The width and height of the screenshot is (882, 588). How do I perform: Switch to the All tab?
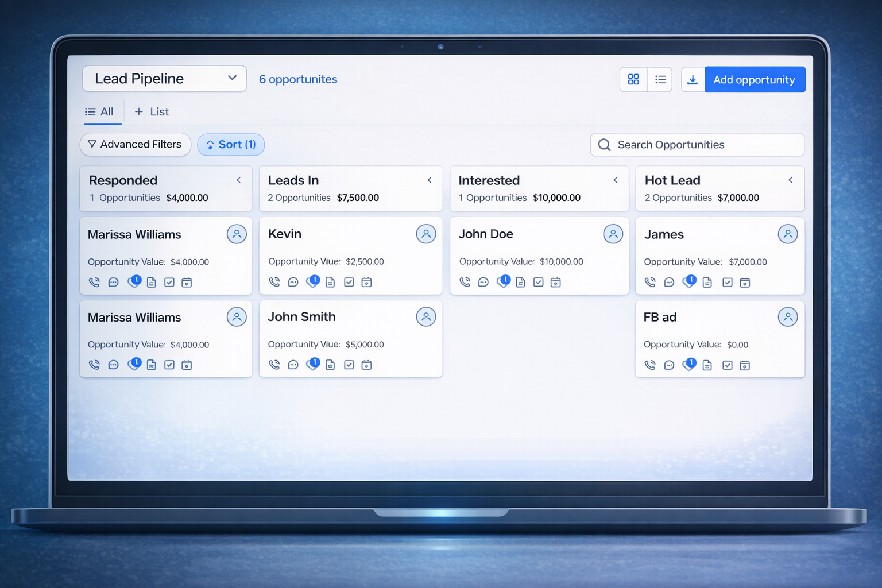click(102, 111)
